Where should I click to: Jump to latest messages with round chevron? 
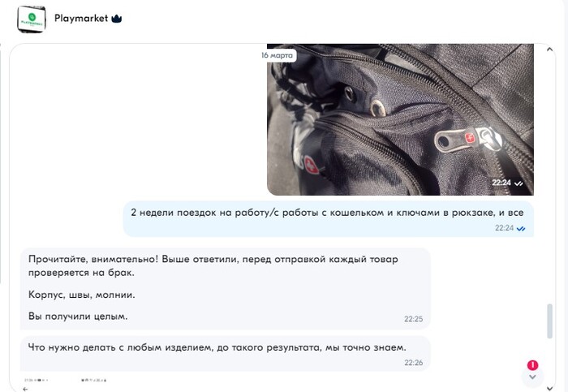click(532, 377)
